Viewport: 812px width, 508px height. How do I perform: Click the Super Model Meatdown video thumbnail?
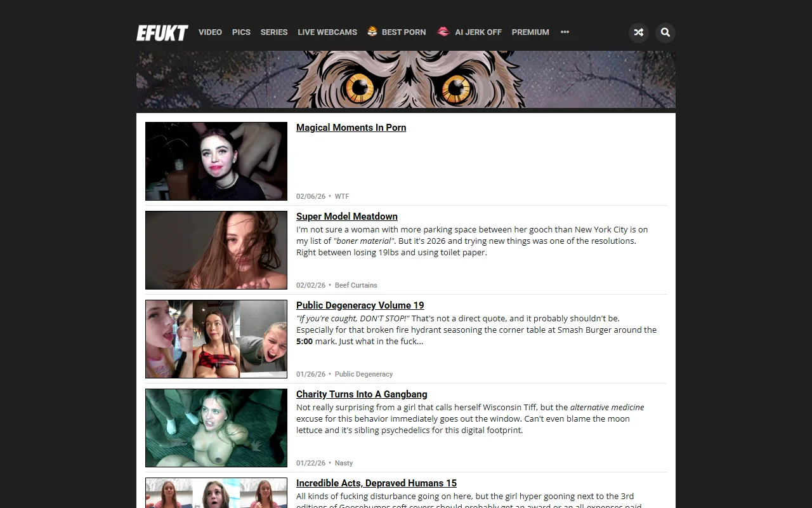[216, 250]
